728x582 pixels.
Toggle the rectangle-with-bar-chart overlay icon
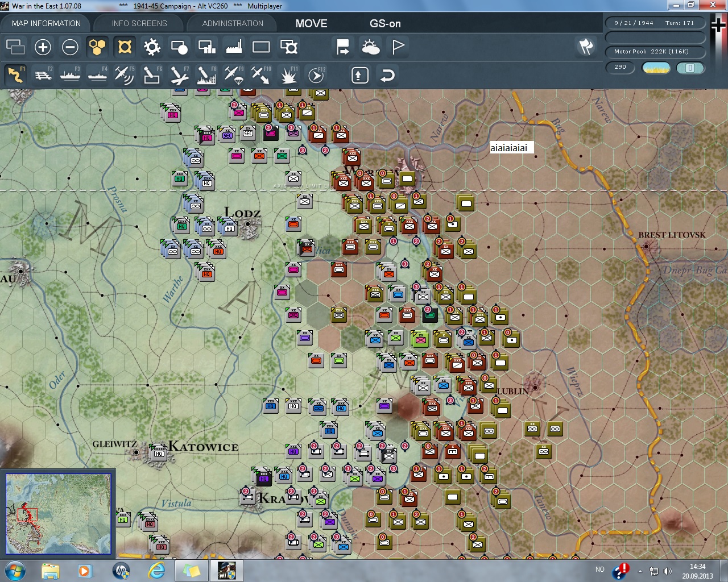pyautogui.click(x=206, y=47)
